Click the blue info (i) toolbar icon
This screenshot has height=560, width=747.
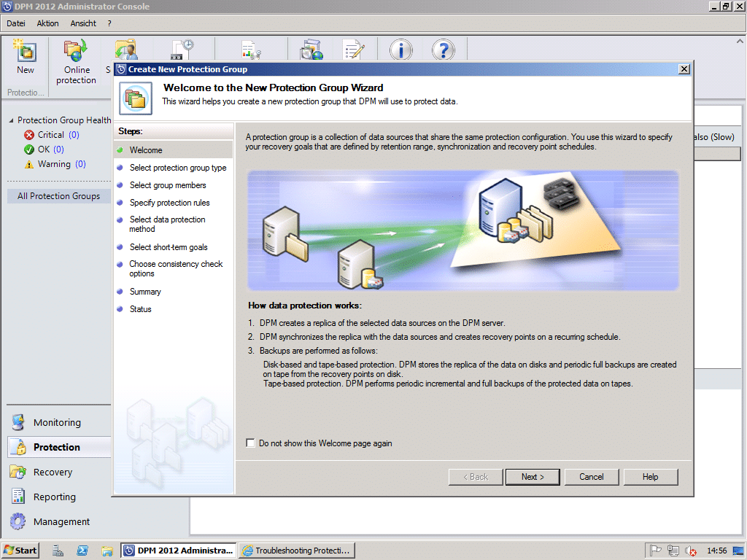[x=401, y=50]
